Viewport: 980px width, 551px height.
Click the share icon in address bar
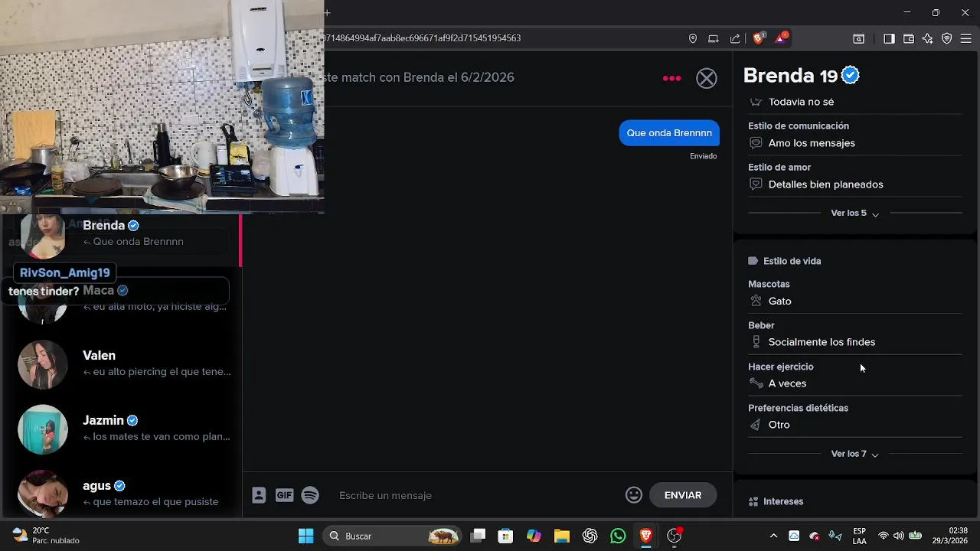(735, 38)
